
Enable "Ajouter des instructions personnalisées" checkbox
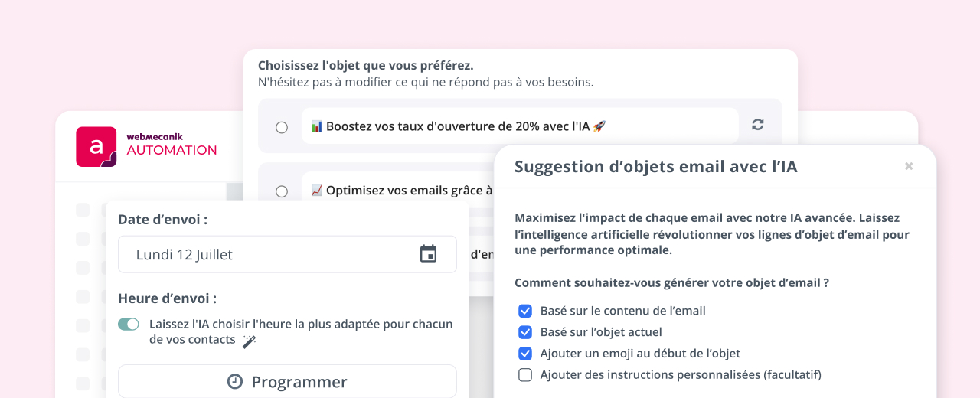525,375
